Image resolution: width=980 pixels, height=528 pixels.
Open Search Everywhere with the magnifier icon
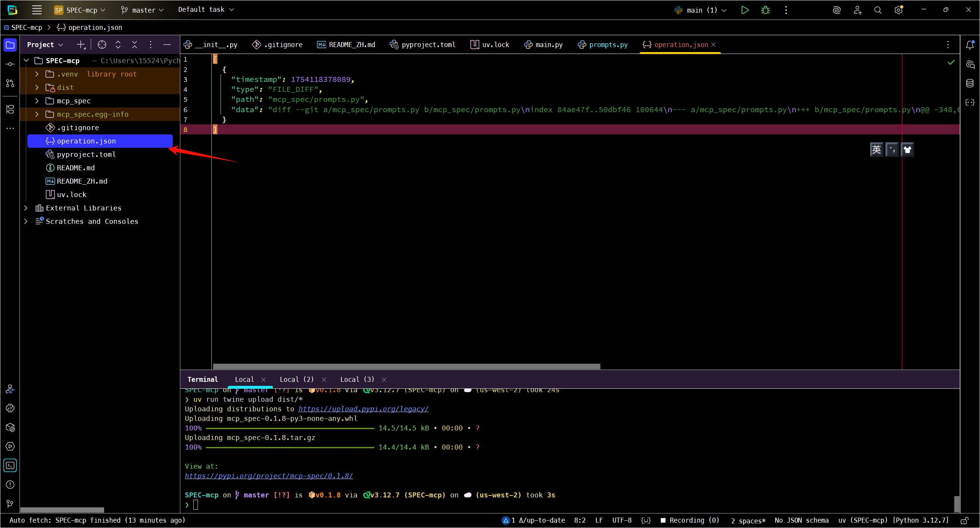878,10
